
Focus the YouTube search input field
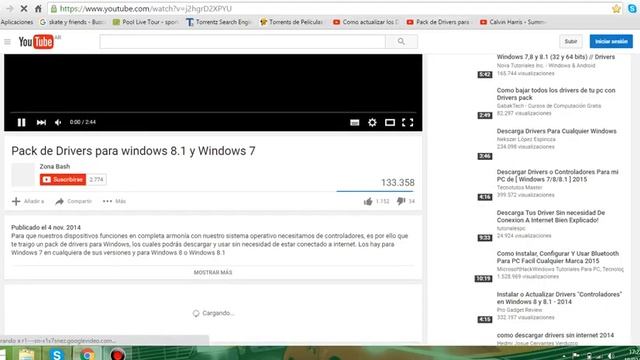click(x=242, y=41)
